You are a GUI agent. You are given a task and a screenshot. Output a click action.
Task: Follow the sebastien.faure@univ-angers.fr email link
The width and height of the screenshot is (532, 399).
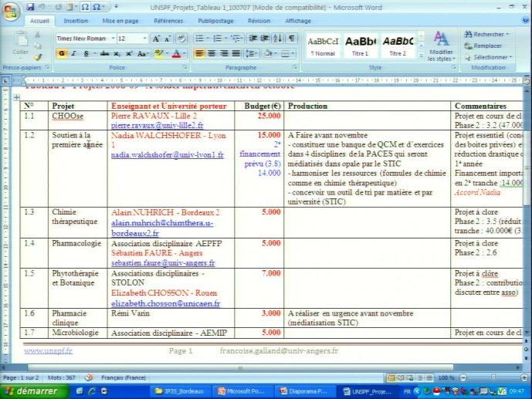(163, 262)
